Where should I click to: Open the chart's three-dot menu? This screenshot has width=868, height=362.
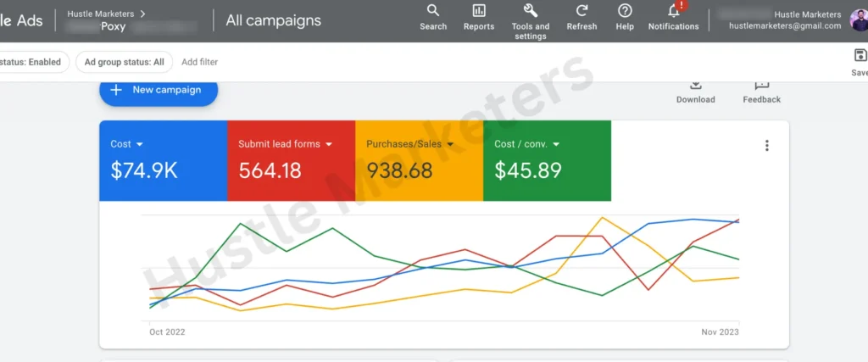tap(767, 146)
